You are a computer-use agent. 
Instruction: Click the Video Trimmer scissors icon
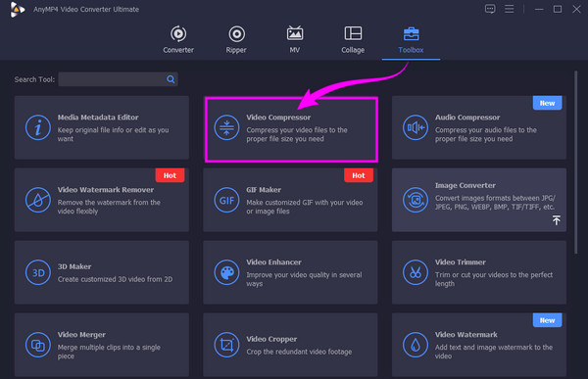coord(416,272)
